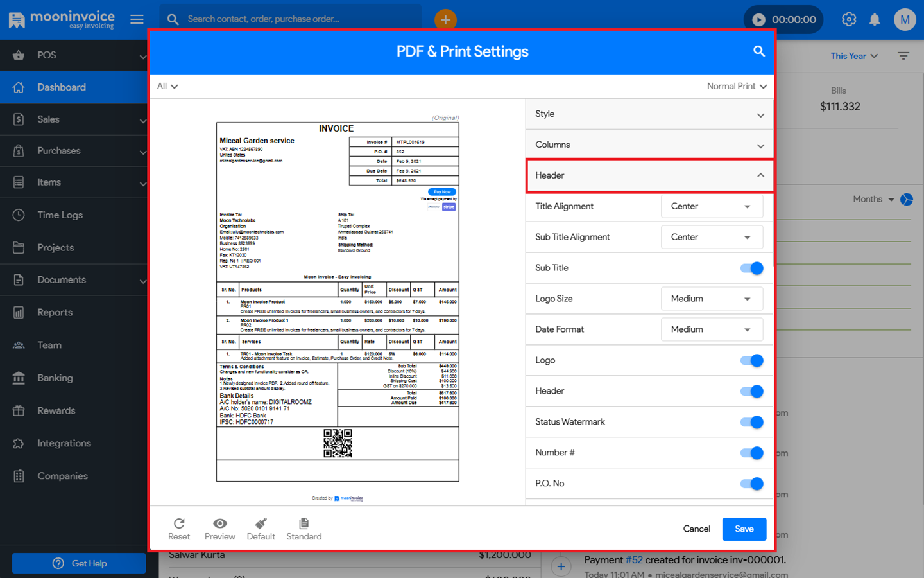Open the Normal Print dropdown
Viewport: 924px width, 578px height.
click(x=737, y=86)
